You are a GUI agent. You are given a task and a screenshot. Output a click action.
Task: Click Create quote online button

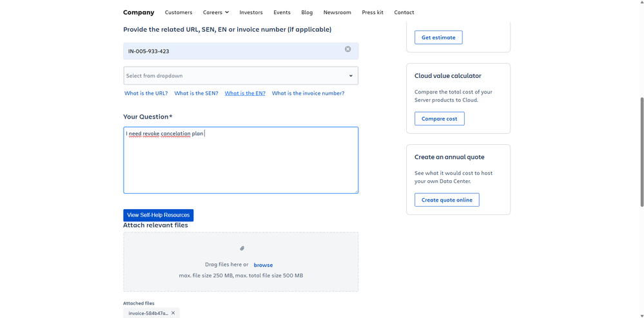click(447, 200)
